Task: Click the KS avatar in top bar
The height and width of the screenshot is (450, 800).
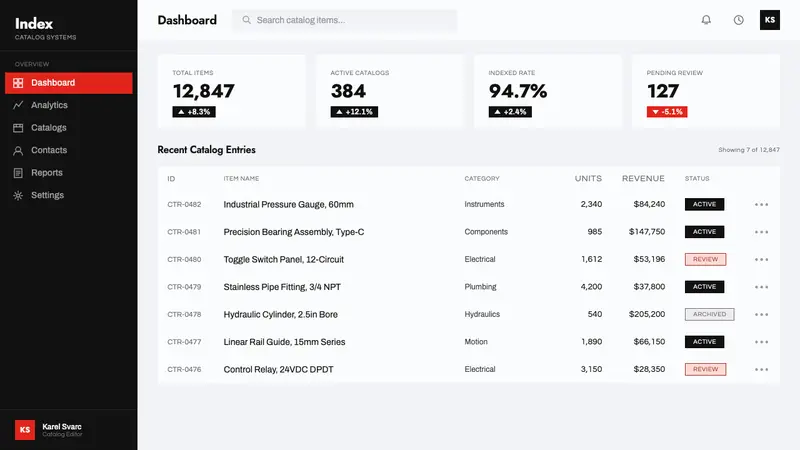Action: point(770,20)
